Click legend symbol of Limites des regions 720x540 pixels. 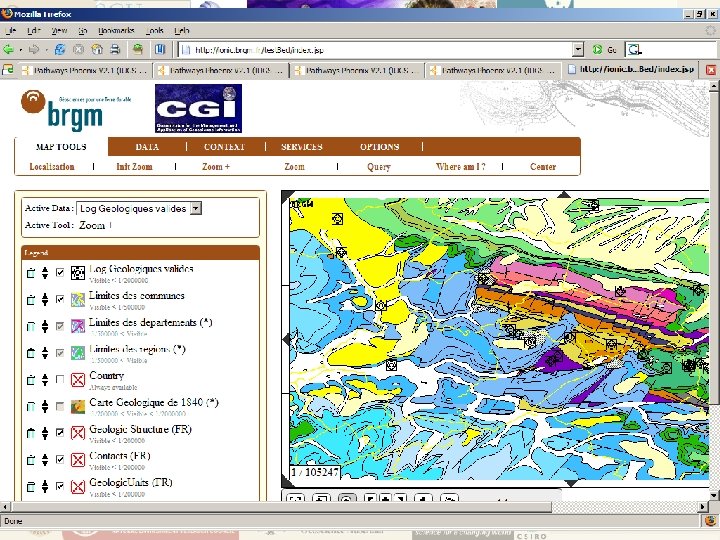[x=78, y=353]
